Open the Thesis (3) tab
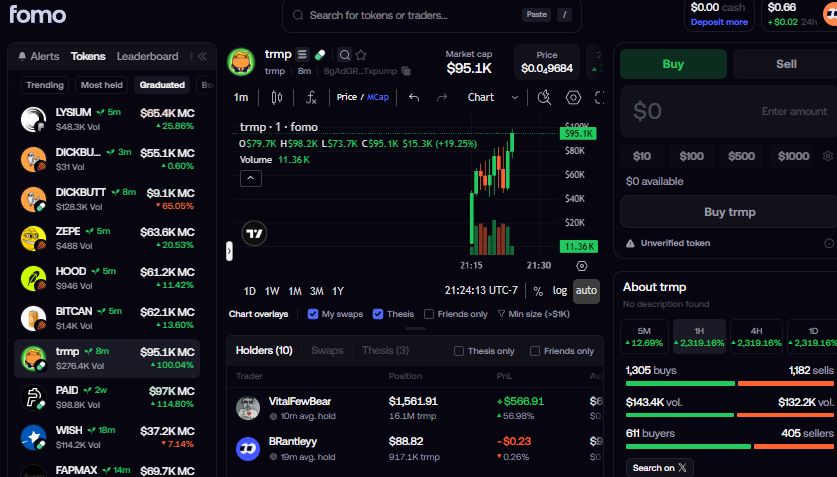Viewport: 837px width, 477px height. tap(385, 351)
